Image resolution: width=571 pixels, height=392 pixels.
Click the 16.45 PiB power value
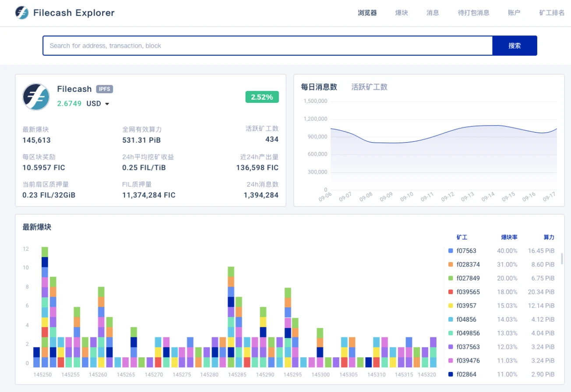[x=541, y=251]
